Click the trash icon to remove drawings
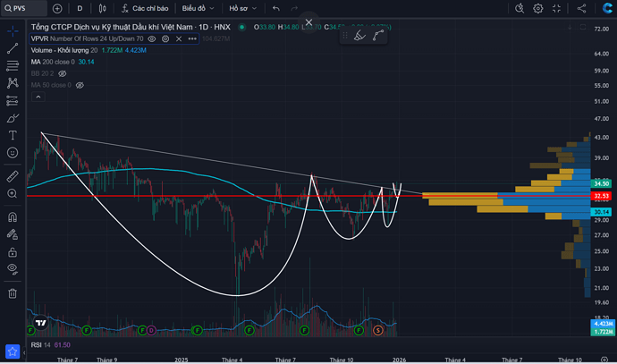 [x=13, y=292]
